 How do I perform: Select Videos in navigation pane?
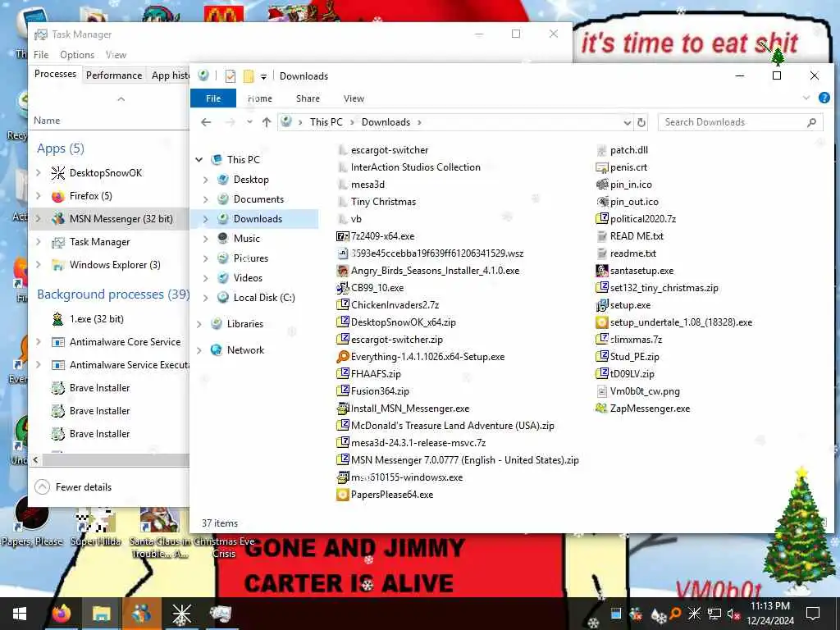[248, 278]
